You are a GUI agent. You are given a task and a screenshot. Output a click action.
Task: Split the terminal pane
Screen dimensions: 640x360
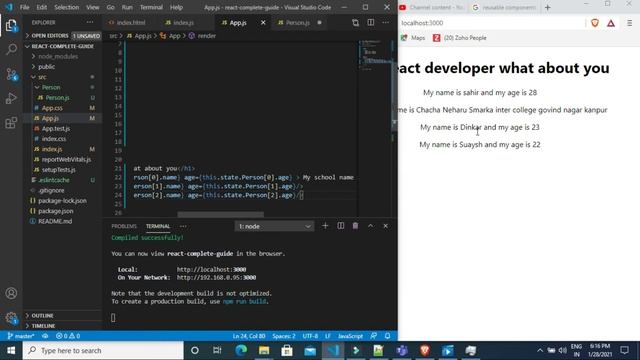[340, 226]
